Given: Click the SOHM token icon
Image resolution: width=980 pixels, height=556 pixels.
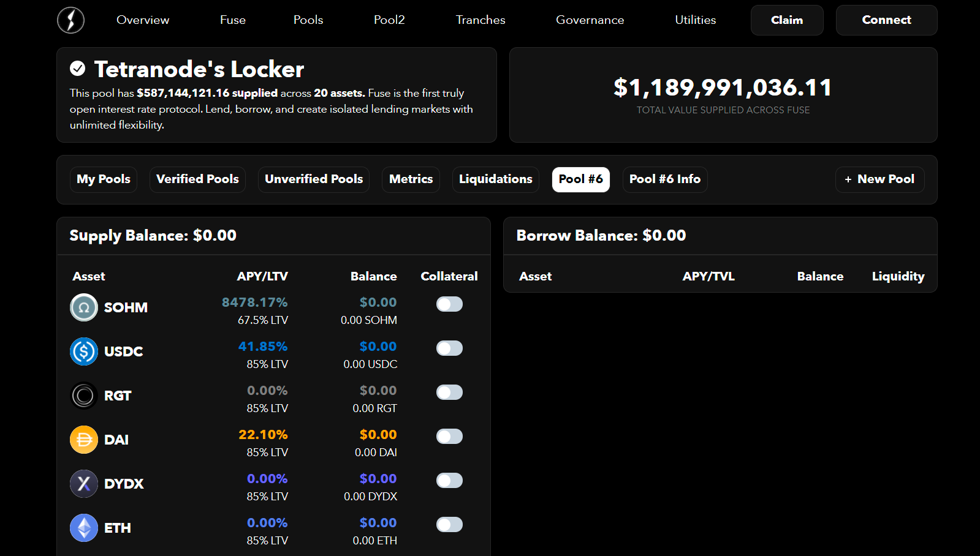Looking at the screenshot, I should tap(84, 307).
